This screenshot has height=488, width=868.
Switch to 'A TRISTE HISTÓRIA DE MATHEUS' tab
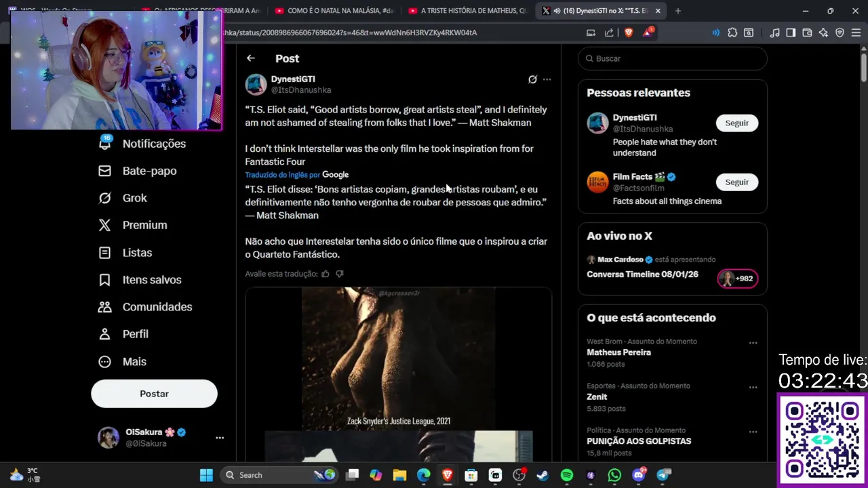pos(467,11)
